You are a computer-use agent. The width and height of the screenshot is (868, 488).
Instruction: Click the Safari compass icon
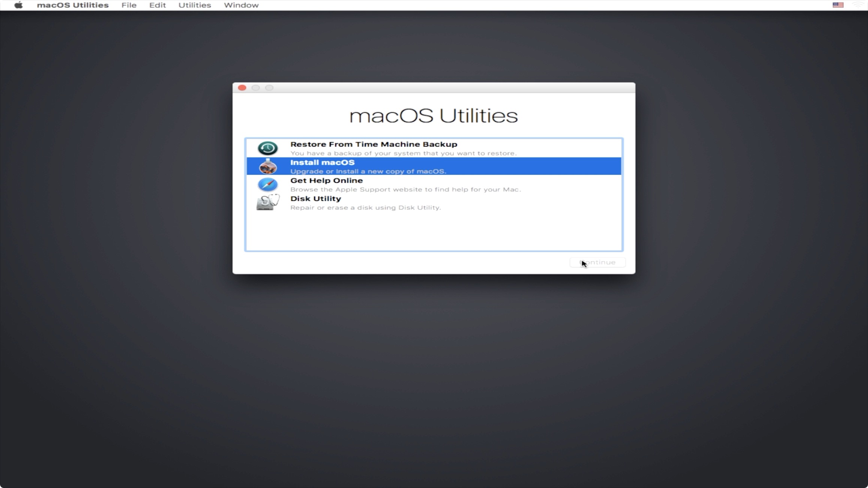(x=267, y=184)
